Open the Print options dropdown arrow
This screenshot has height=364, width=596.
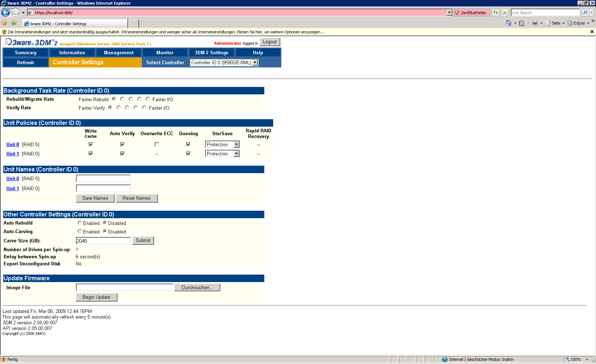[x=541, y=23]
